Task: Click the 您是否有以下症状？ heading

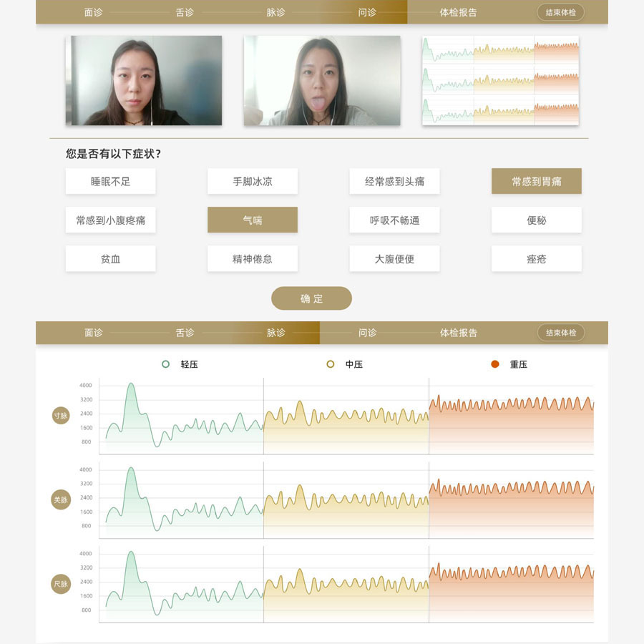Action: tap(113, 154)
